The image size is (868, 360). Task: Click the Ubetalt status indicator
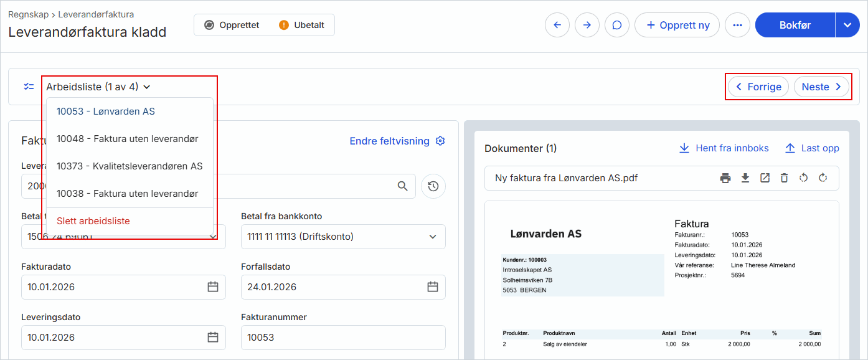(302, 25)
